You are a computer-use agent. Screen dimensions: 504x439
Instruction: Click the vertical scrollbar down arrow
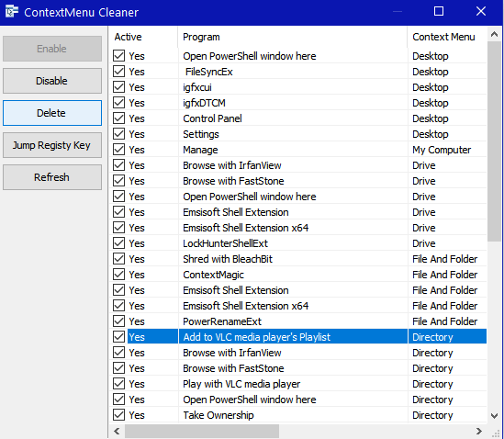pos(494,415)
